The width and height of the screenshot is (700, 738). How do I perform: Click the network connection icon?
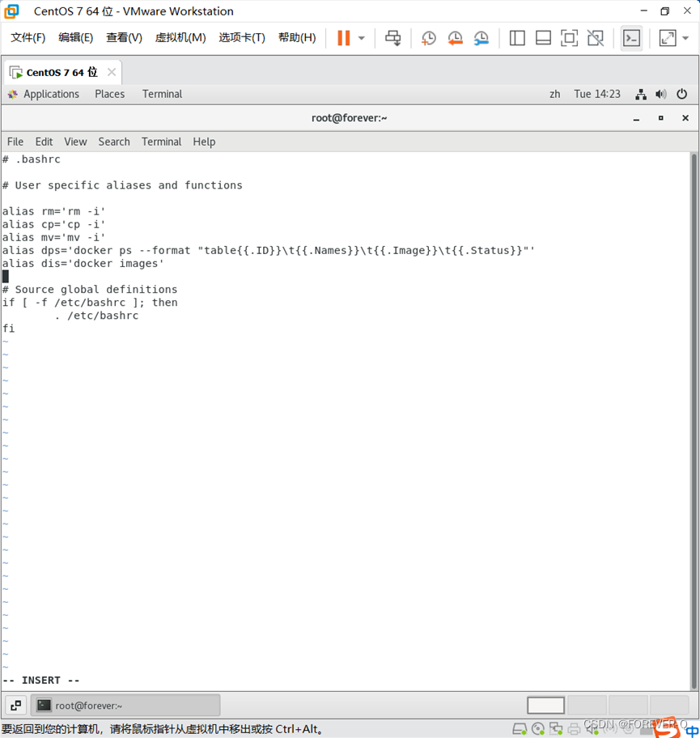(x=641, y=94)
